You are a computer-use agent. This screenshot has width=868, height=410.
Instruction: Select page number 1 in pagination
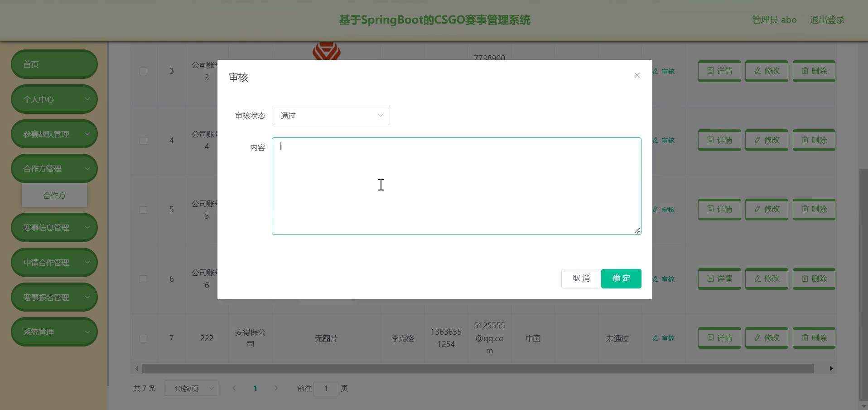click(256, 388)
